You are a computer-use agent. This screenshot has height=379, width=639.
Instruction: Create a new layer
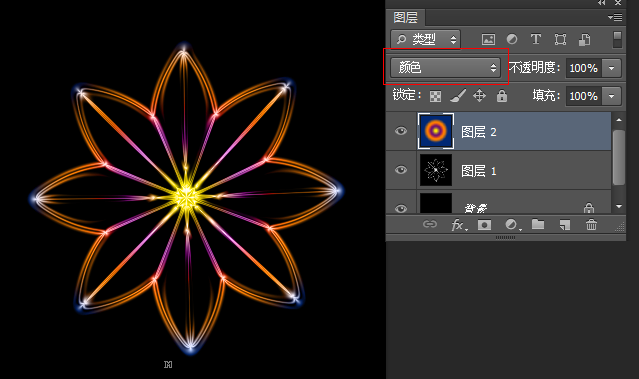pyautogui.click(x=564, y=225)
